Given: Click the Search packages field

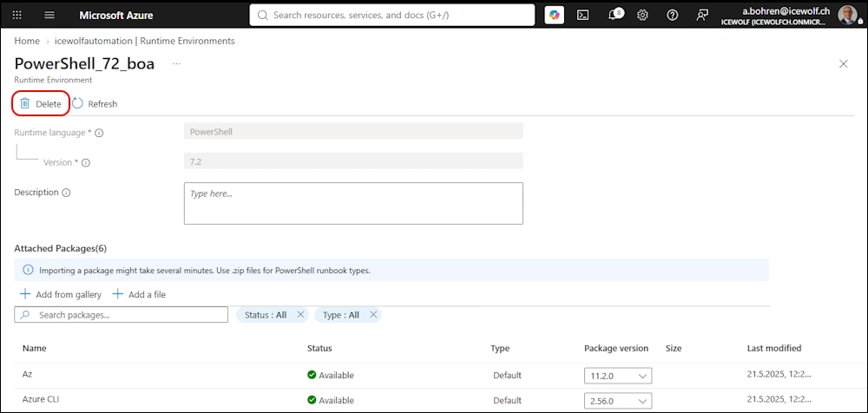Looking at the screenshot, I should click(122, 314).
